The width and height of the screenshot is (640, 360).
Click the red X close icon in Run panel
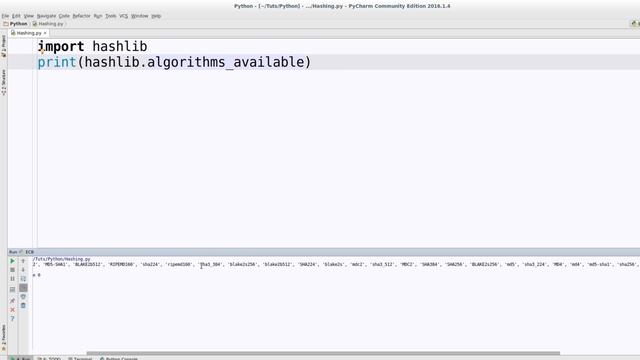pos(12,309)
